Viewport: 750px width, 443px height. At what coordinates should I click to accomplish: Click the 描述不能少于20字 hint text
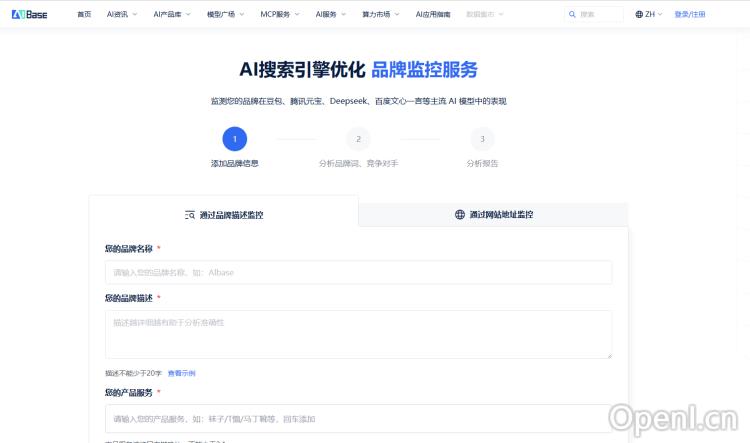click(x=133, y=373)
